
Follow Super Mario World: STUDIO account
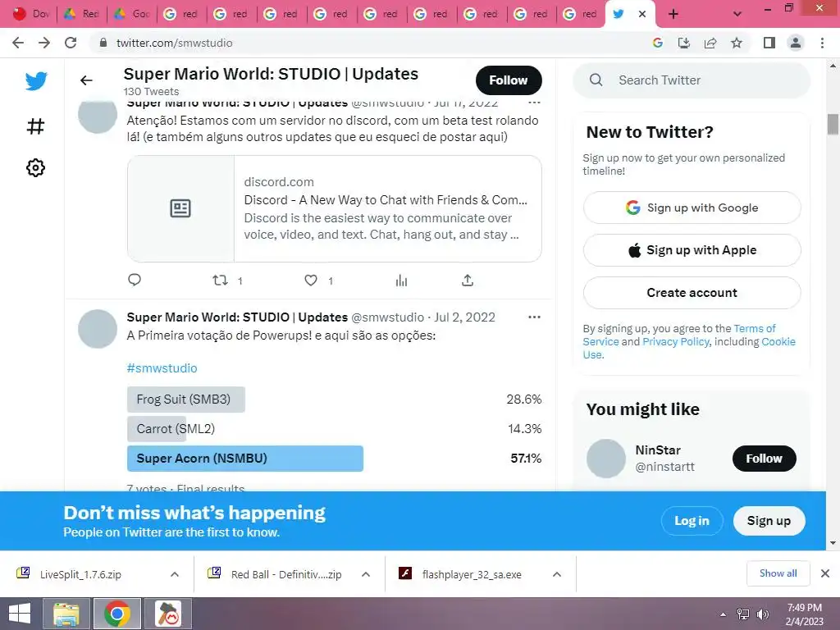509,80
